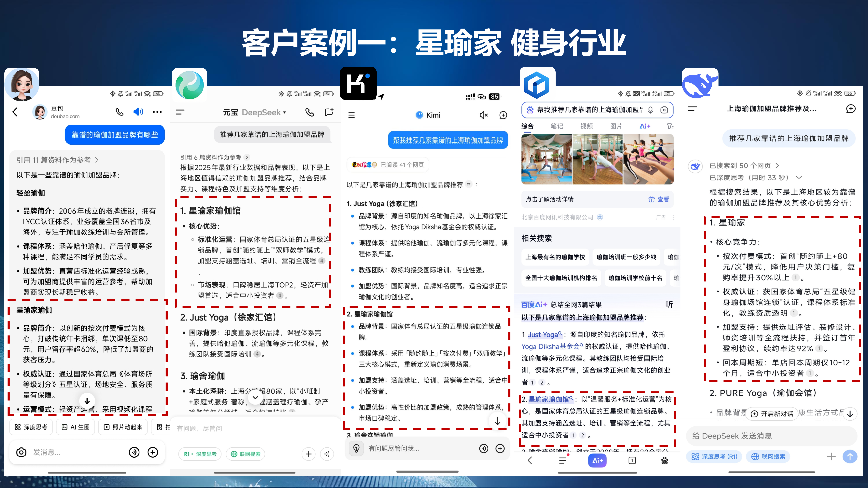Tap related search 全国十大瑜伽培训机构排名
Screen dimensions: 868x488
click(x=561, y=278)
